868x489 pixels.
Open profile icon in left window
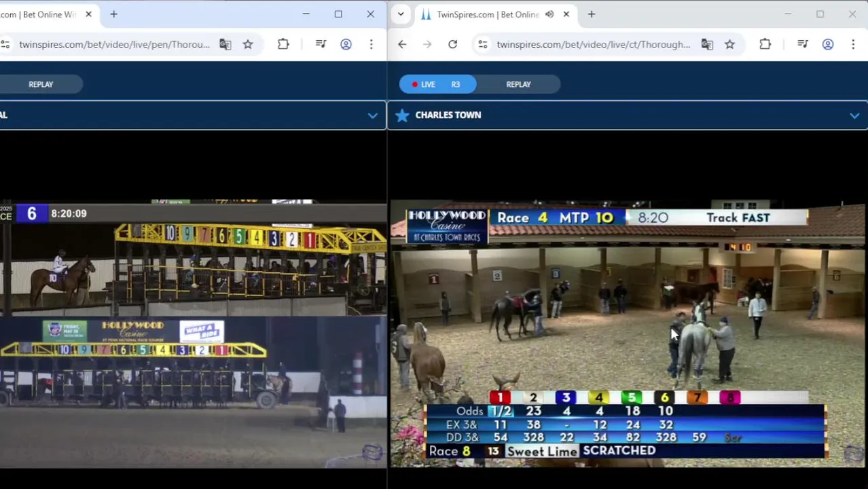346,44
